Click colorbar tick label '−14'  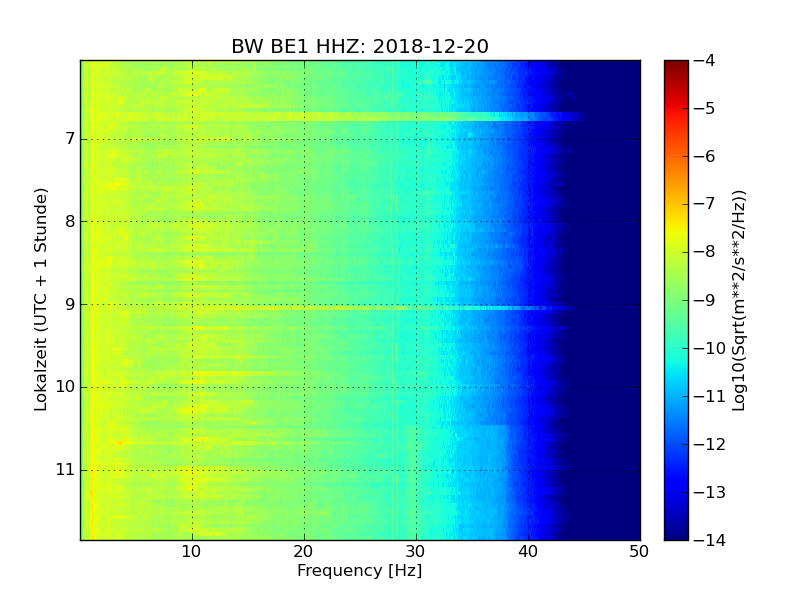point(710,540)
